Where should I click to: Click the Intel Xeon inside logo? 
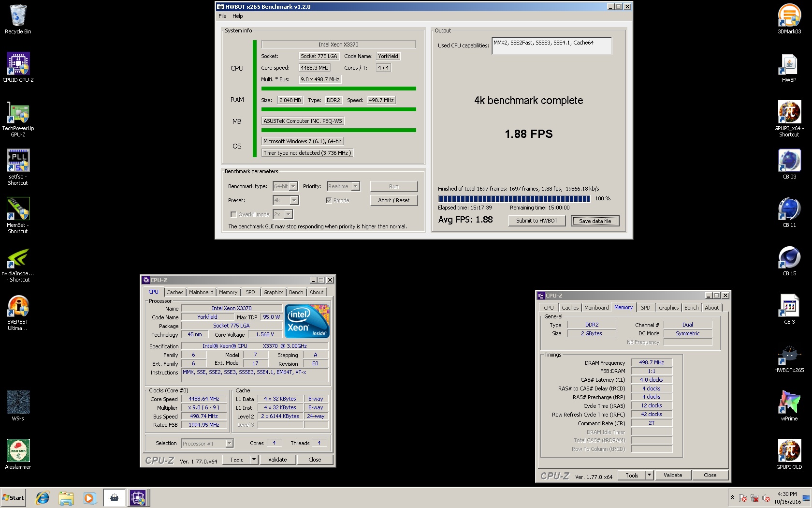coord(307,321)
